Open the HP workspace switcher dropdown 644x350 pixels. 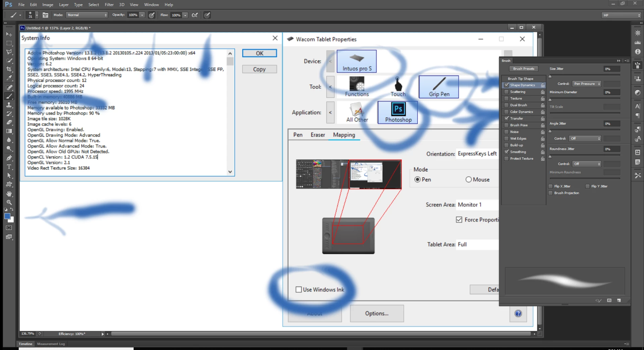[621, 15]
